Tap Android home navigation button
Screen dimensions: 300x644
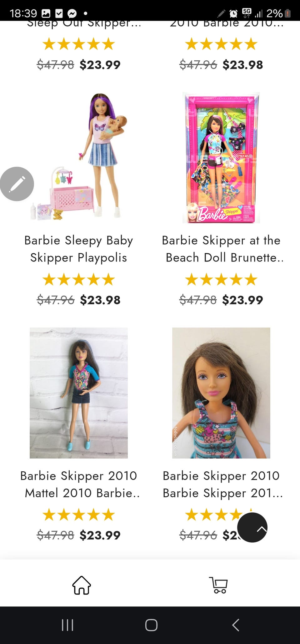151,625
